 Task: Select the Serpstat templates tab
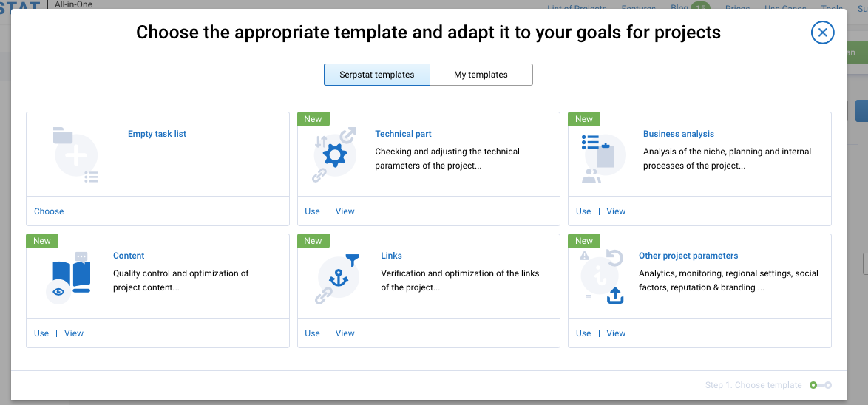(x=377, y=75)
